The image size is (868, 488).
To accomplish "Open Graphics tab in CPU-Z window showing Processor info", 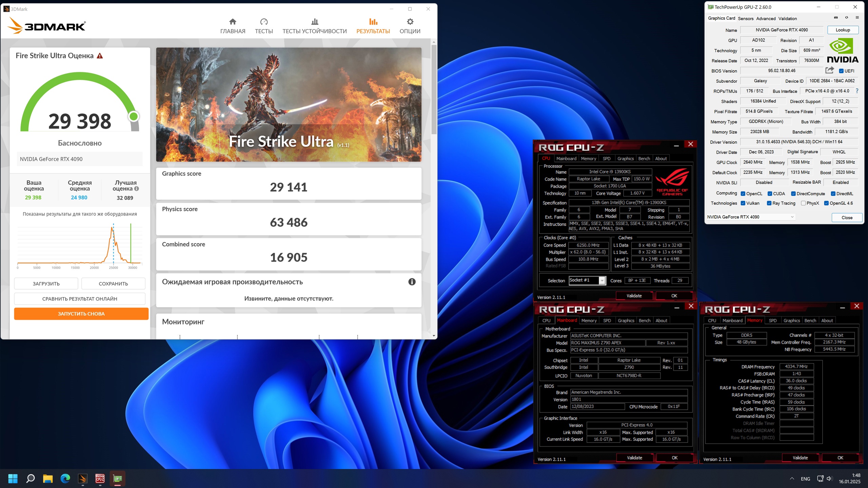I will point(625,158).
